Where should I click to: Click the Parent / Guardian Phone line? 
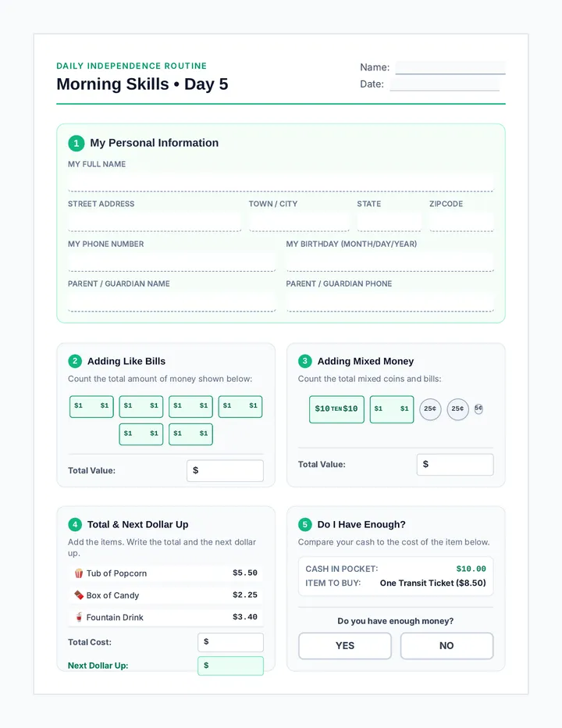[389, 302]
